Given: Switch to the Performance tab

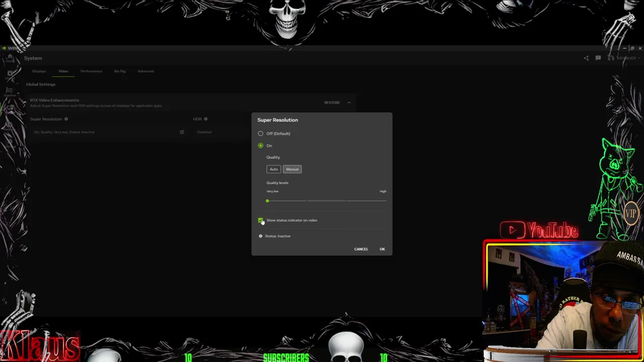Looking at the screenshot, I should (91, 71).
